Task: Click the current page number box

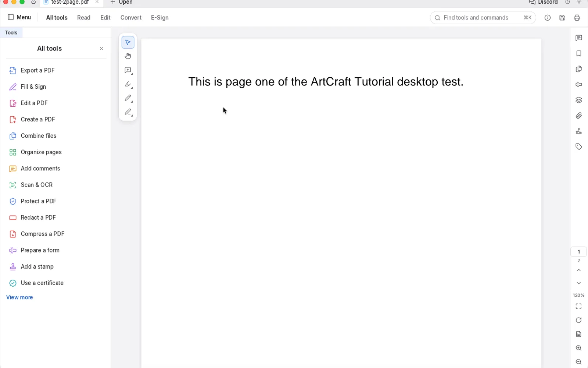Action: coord(578,252)
